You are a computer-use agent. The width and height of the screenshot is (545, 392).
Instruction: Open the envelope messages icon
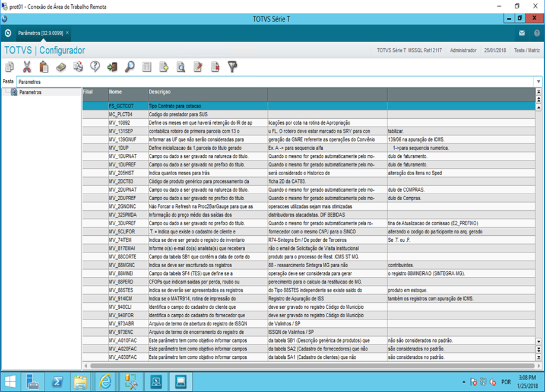click(522, 33)
